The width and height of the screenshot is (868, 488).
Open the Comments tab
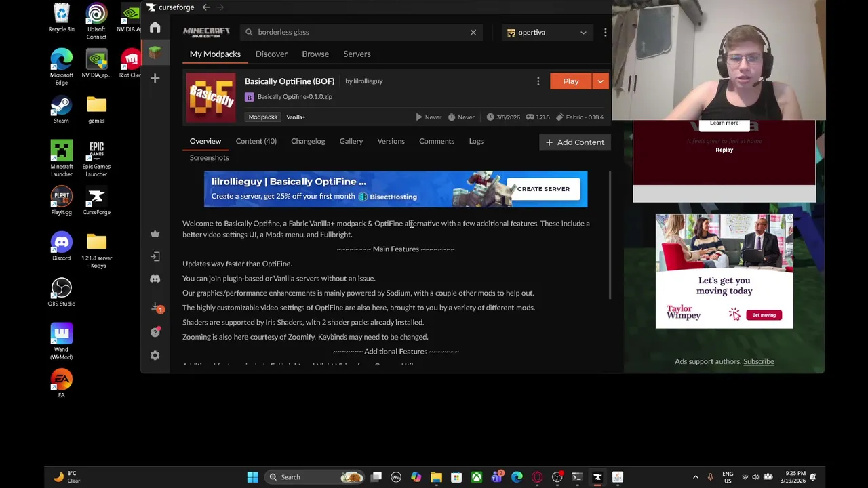click(437, 141)
